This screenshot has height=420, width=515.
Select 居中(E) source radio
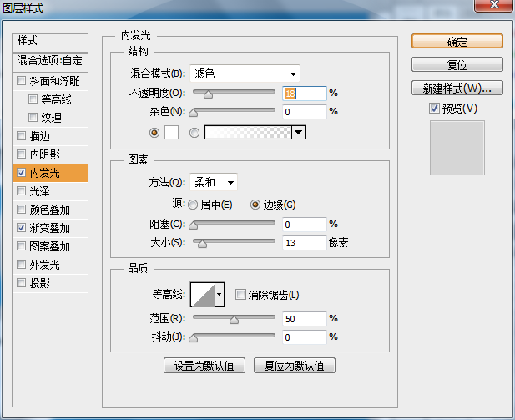(x=193, y=205)
